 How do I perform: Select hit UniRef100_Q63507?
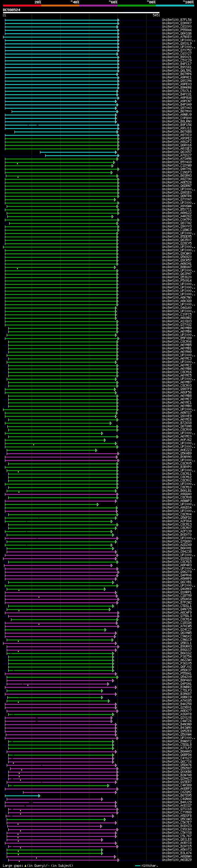[x=177, y=240]
